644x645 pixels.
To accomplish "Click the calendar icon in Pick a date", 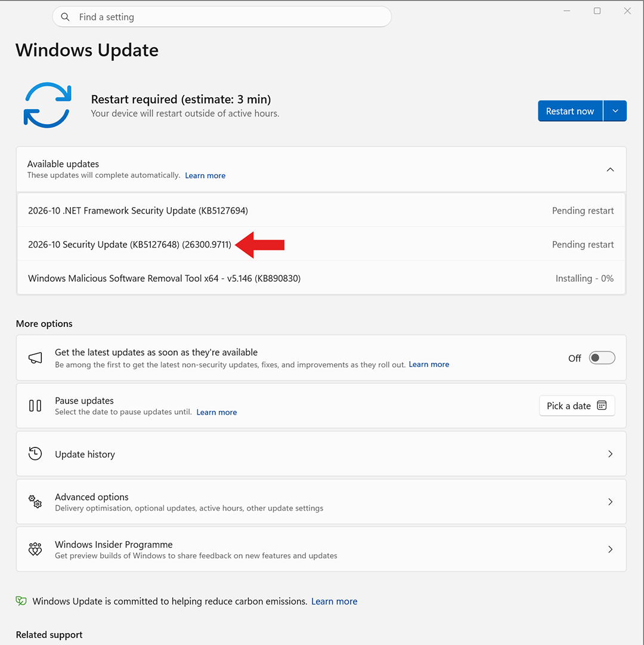I will tap(602, 406).
